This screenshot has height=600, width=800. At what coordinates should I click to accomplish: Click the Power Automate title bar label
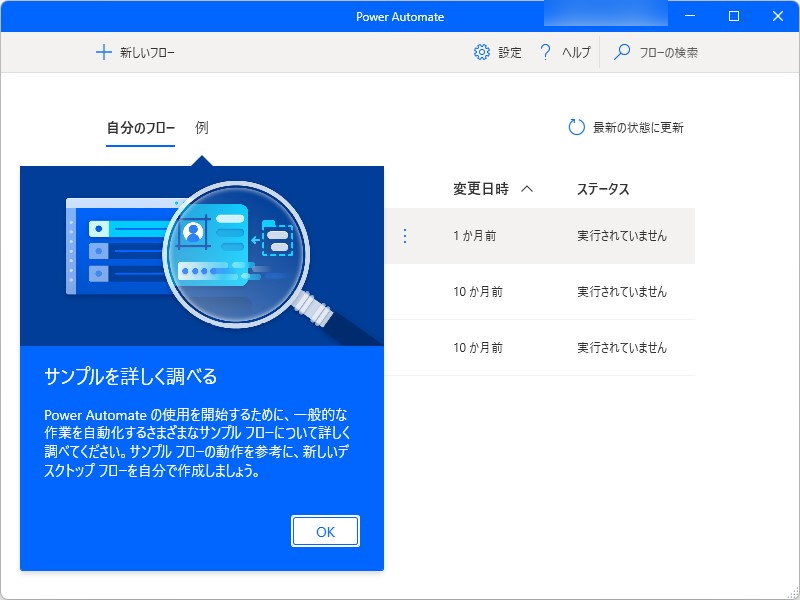(x=400, y=16)
